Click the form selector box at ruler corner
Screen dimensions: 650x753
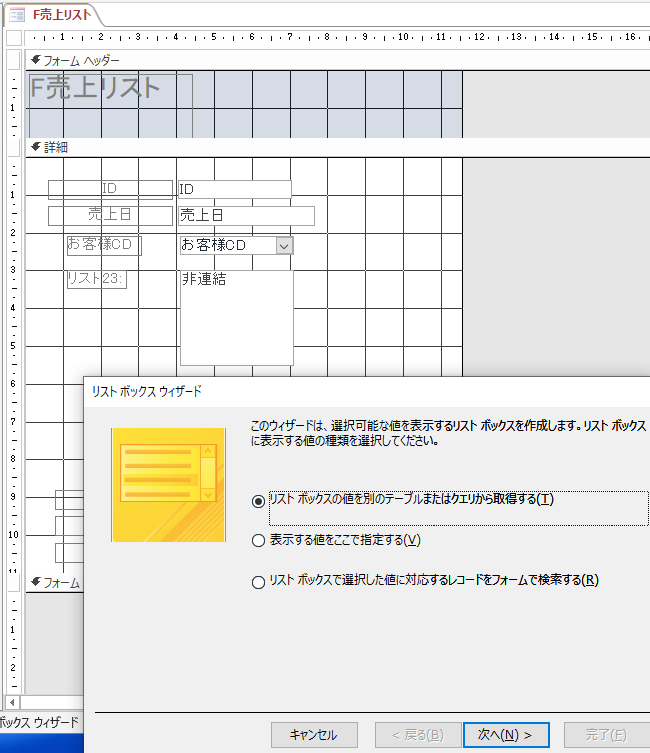(13, 37)
